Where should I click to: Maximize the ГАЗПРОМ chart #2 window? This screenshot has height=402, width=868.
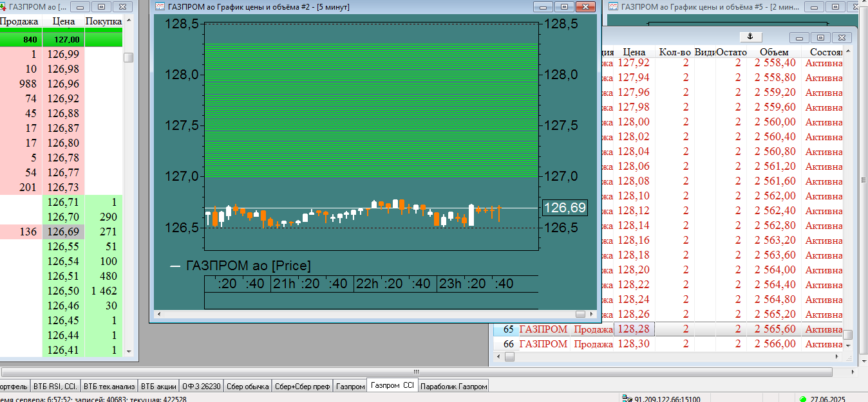click(564, 6)
